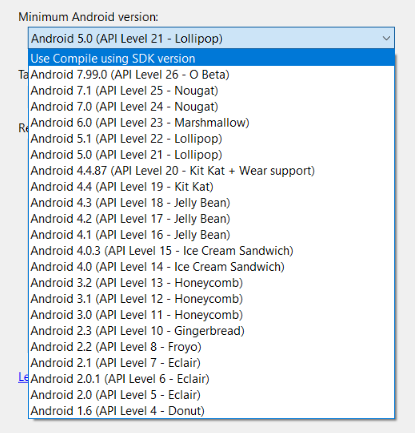Image resolution: width=415 pixels, height=433 pixels.
Task: Select Android 3.2 API Level 13 Honeycomb
Action: point(212,282)
